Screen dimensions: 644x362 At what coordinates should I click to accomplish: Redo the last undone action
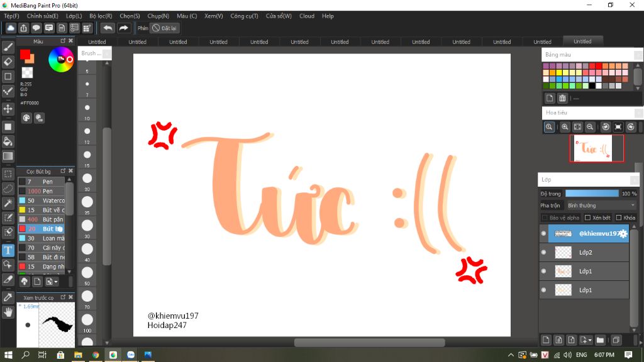point(123,28)
